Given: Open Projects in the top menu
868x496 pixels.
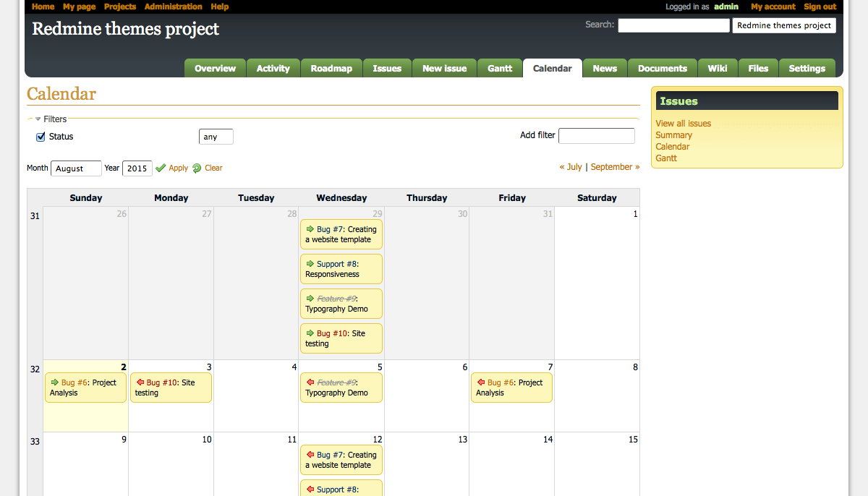Looking at the screenshot, I should tap(120, 7).
